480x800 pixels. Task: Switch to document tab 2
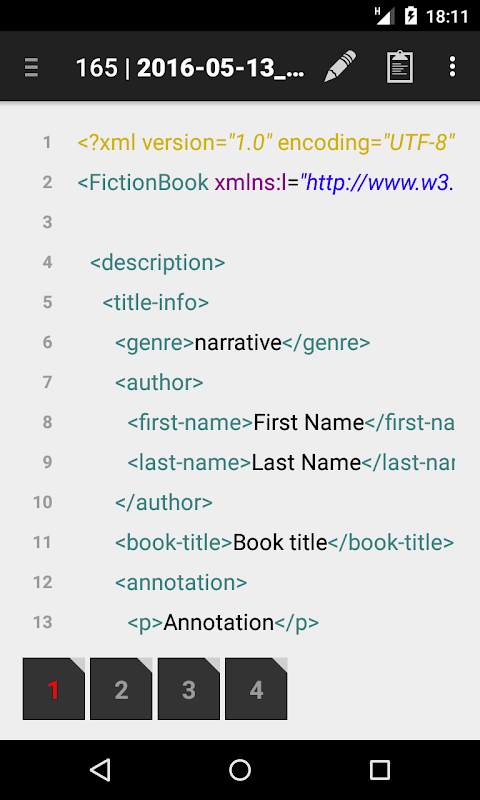121,689
